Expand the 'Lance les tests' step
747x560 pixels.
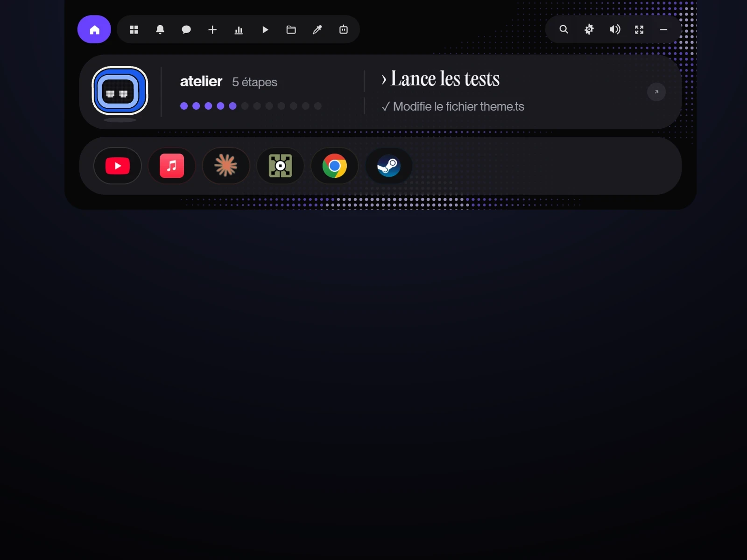point(441,78)
